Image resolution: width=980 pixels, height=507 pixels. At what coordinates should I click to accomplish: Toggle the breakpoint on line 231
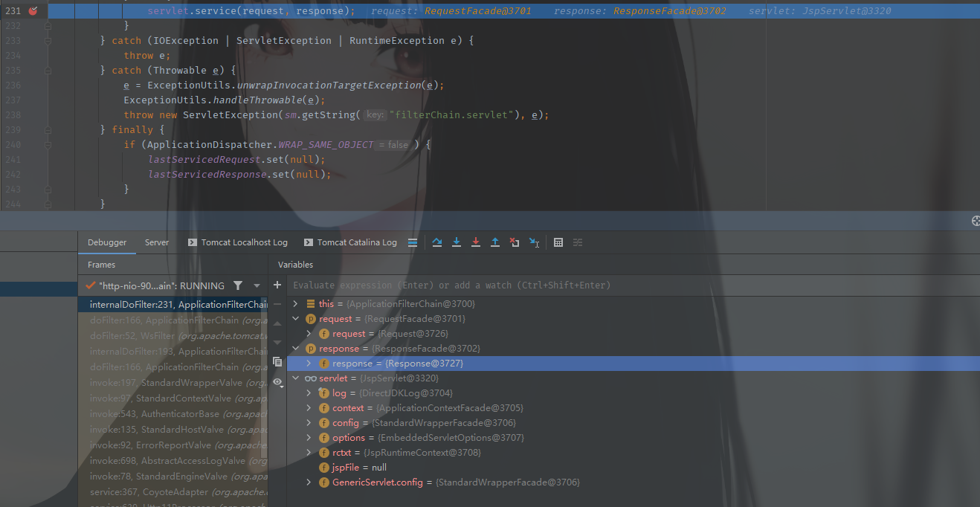[x=33, y=11]
